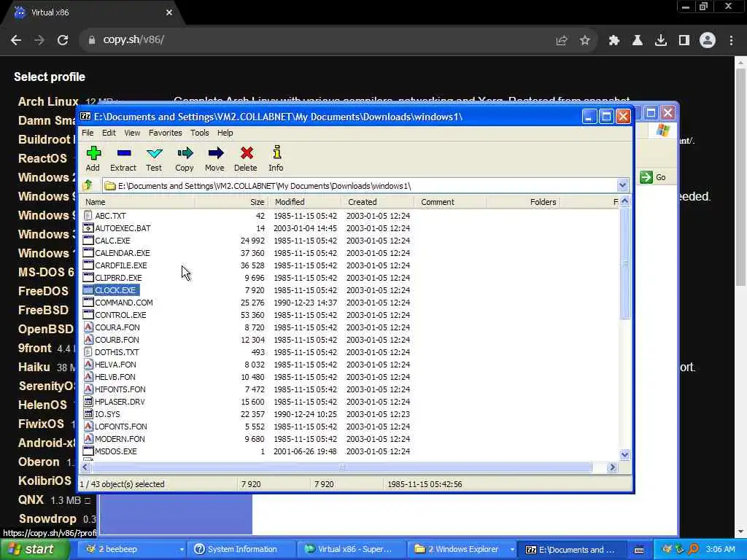
Task: Click the file list scroll-down arrow
Action: [x=624, y=454]
